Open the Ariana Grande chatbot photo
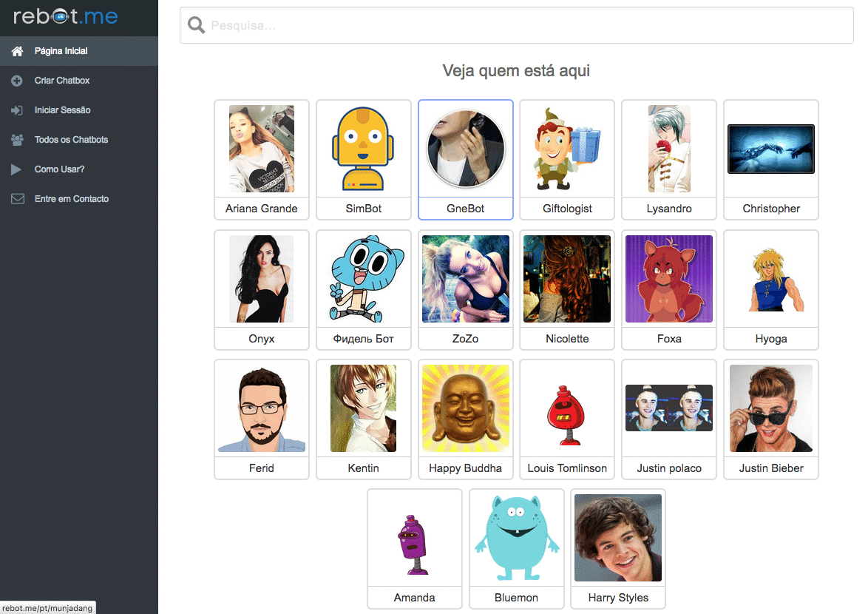 [x=261, y=149]
